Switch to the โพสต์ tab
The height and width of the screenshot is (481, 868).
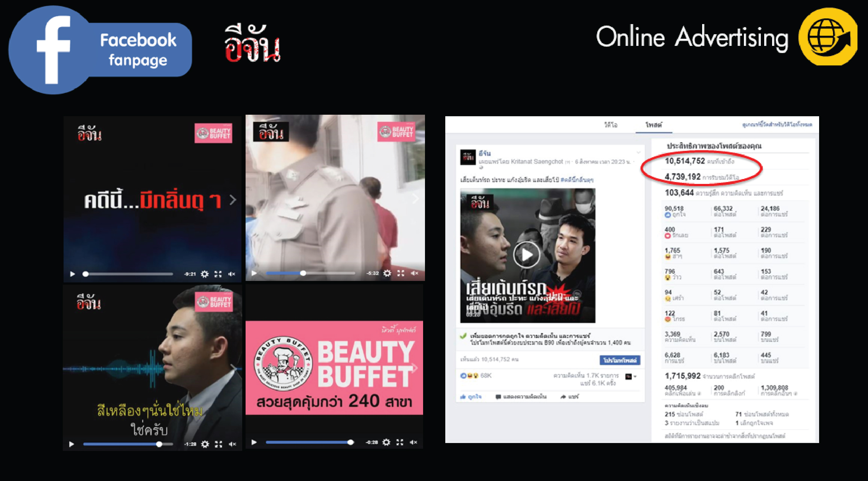[654, 125]
